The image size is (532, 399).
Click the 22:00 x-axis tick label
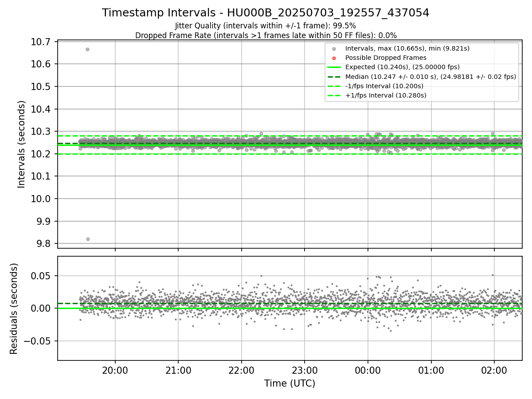tap(242, 370)
